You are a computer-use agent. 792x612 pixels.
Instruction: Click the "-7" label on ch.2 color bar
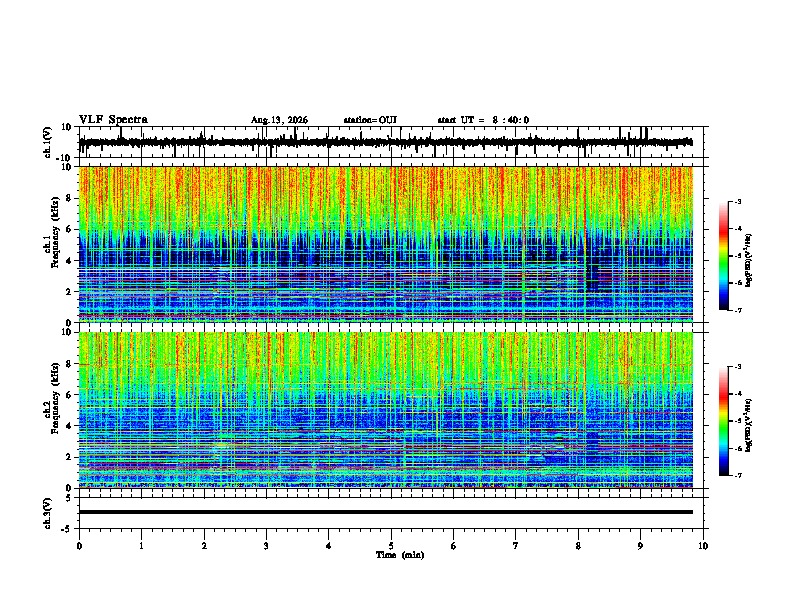point(737,475)
